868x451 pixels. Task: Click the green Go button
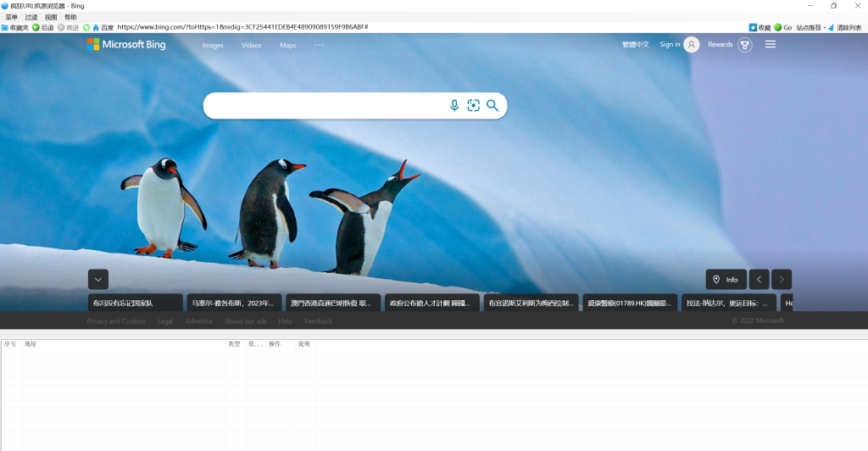(x=782, y=27)
